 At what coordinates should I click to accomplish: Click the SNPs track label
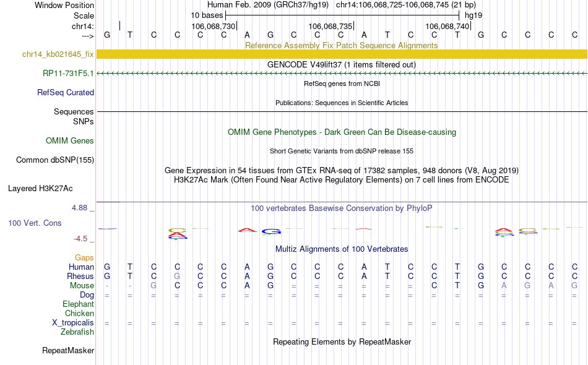(84, 121)
